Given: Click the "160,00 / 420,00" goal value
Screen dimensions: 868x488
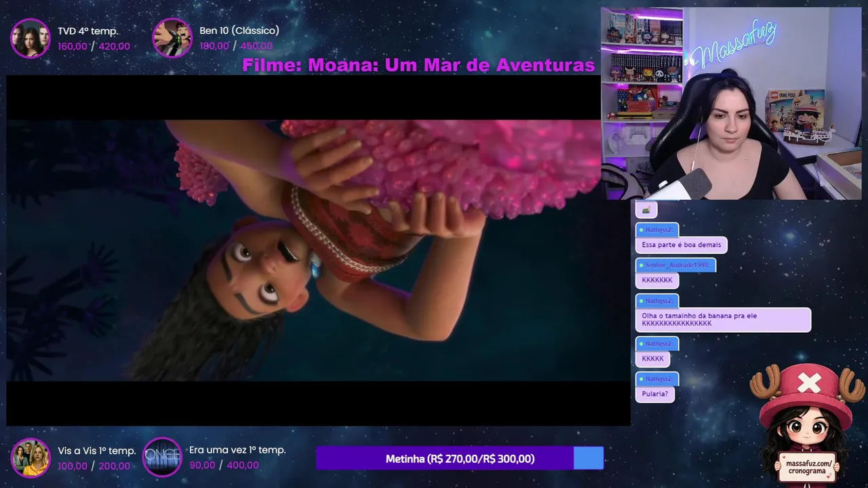Looking at the screenshot, I should 94,47.
